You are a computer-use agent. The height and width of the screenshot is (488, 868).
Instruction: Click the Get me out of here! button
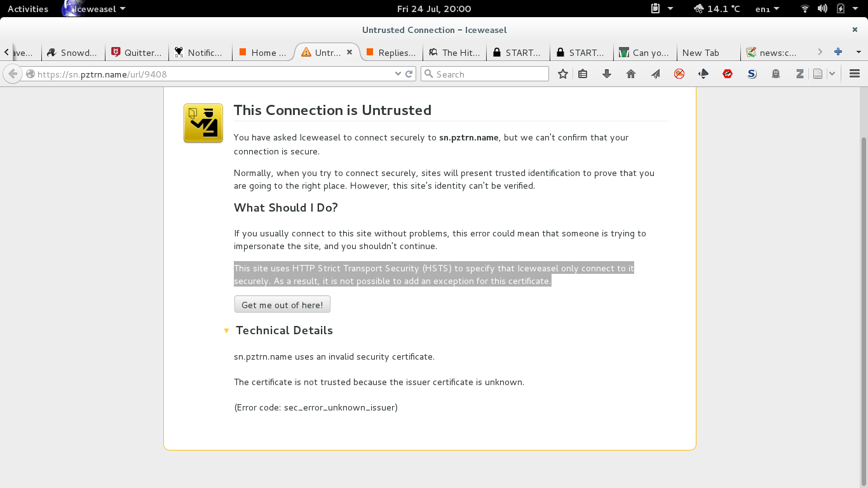[x=282, y=305]
